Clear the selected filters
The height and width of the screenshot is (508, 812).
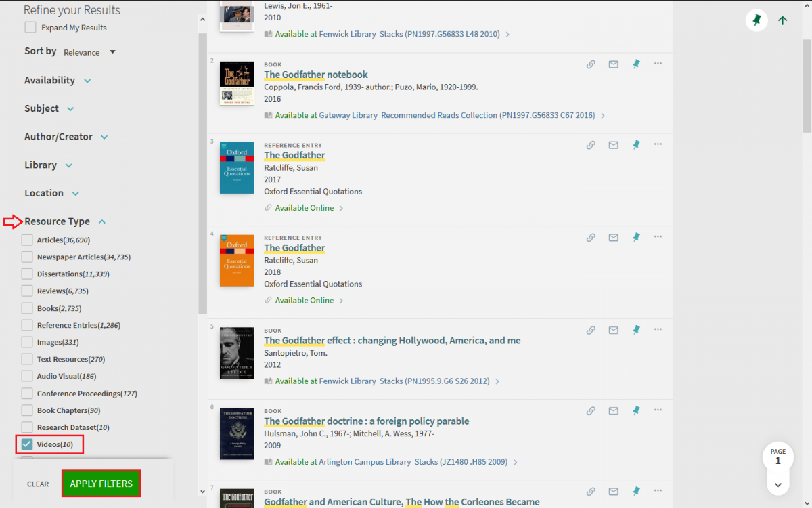(38, 484)
